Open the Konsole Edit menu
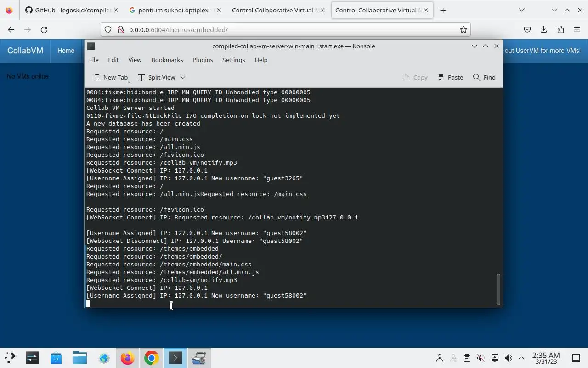This screenshot has width=588, height=368. (113, 60)
